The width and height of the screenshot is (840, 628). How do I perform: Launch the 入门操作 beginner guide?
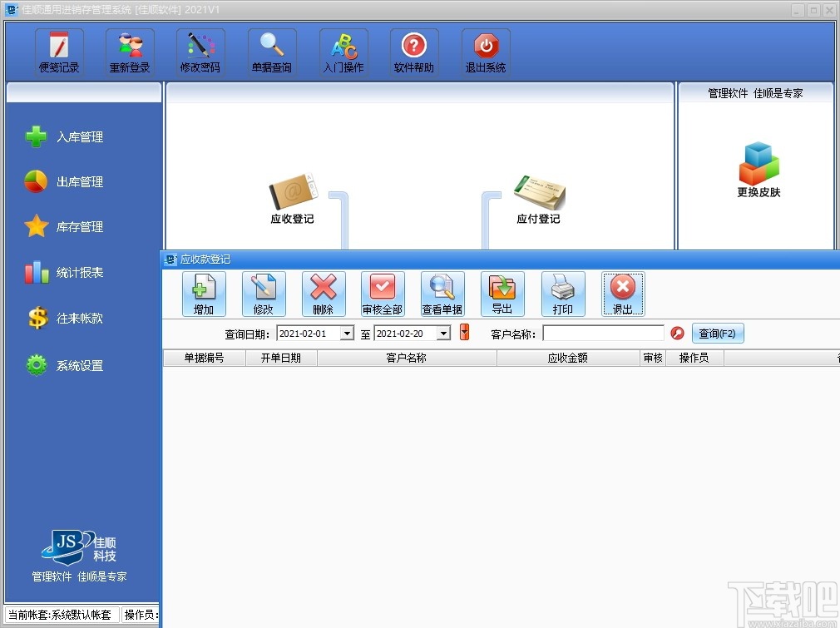(x=343, y=52)
